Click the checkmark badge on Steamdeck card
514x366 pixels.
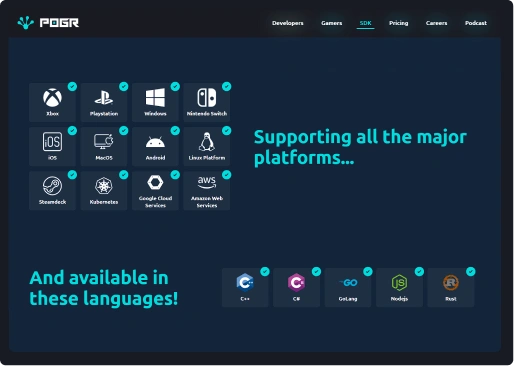[x=72, y=175]
